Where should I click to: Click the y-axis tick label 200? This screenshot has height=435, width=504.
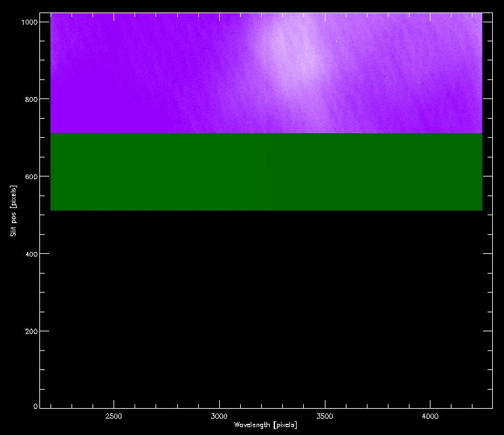tap(31, 331)
